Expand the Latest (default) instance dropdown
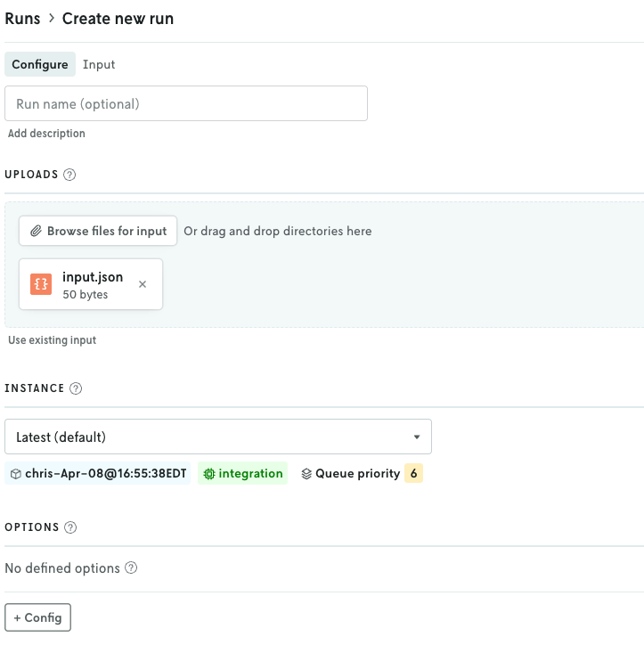 tap(218, 437)
